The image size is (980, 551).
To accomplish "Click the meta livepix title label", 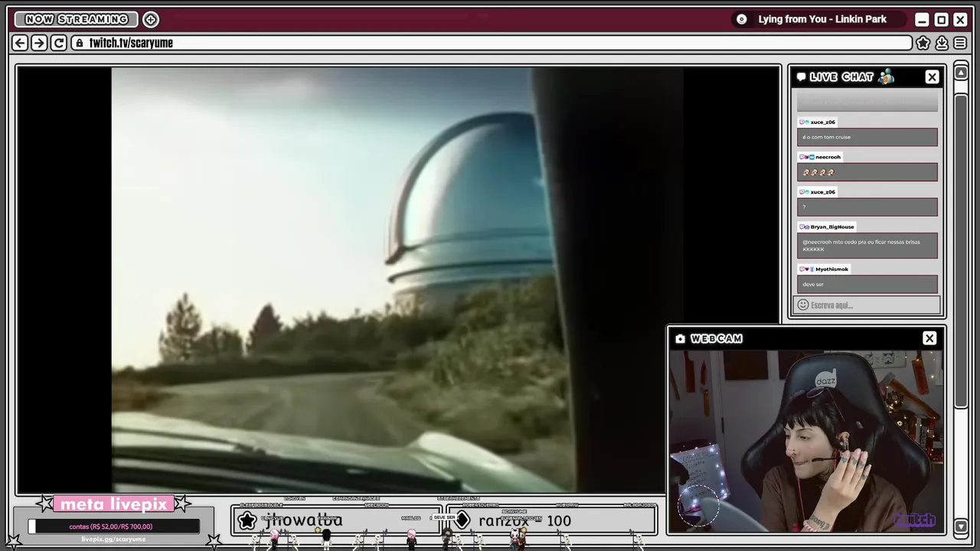I will pos(113,504).
